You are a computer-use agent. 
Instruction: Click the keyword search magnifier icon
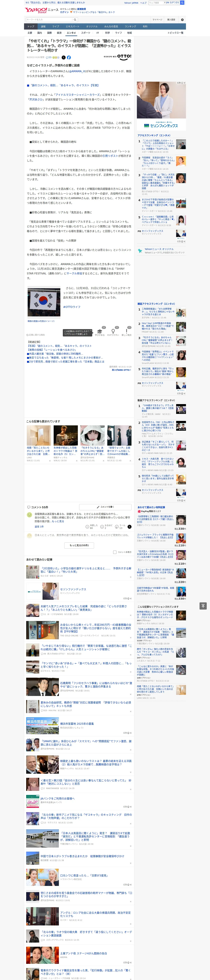click(x=75, y=20)
